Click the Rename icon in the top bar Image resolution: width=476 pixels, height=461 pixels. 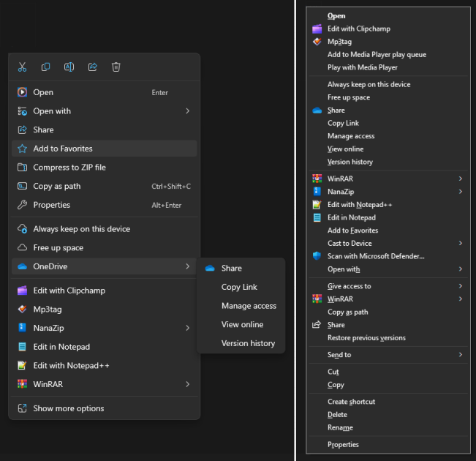click(69, 67)
